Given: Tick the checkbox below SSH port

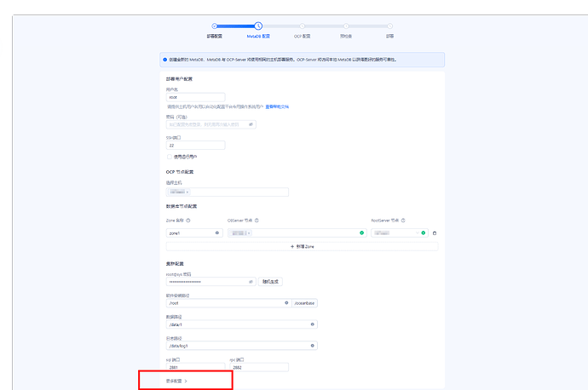Looking at the screenshot, I should coord(170,157).
